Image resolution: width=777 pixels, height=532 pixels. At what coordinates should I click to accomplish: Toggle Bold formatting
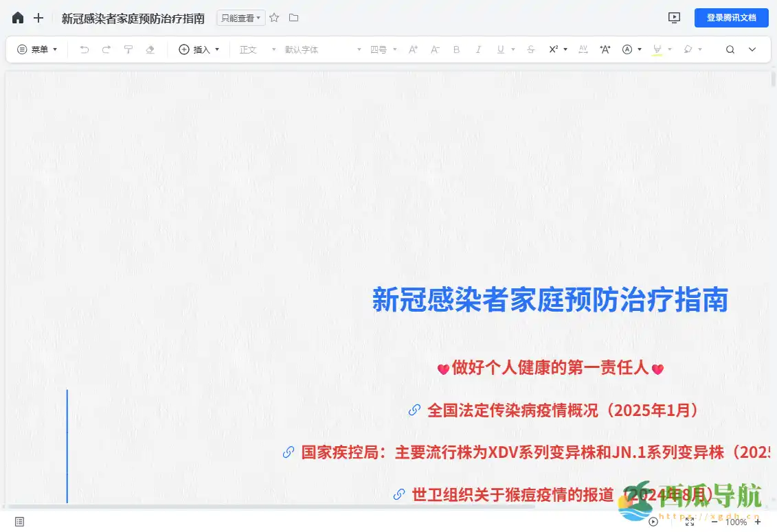[x=456, y=49]
